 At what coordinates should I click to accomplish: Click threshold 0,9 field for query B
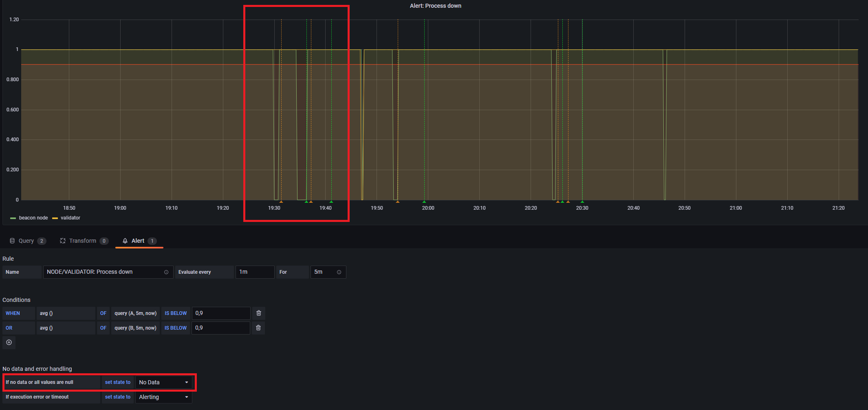(x=221, y=328)
